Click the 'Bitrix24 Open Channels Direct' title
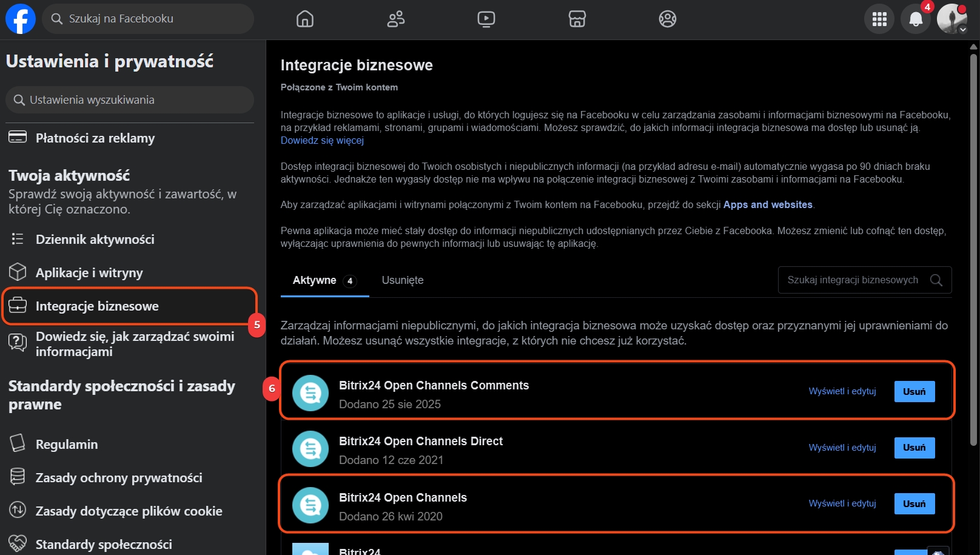980x555 pixels. click(421, 442)
